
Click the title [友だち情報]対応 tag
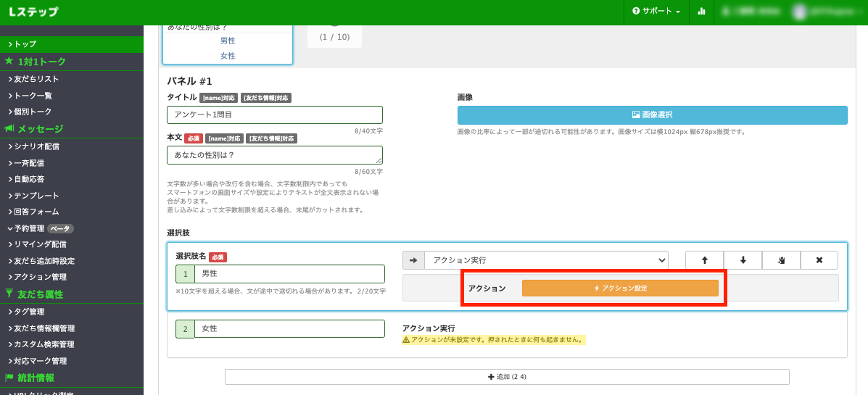(267, 98)
